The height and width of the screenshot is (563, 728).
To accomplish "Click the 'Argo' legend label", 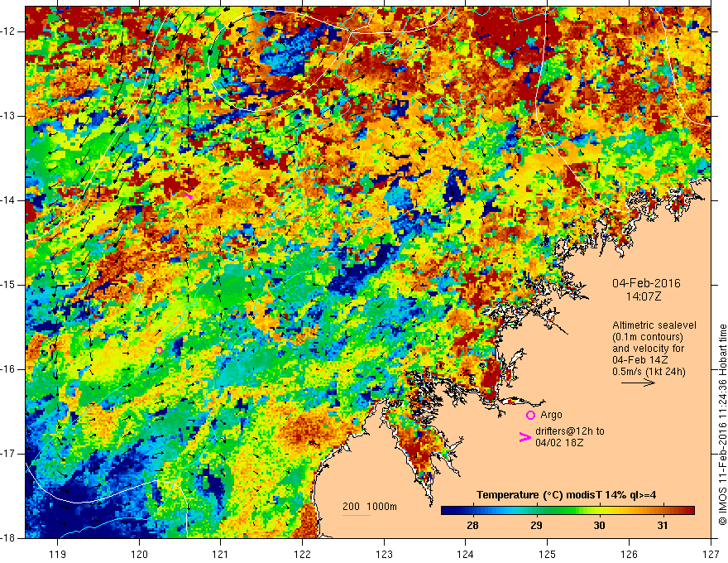I will (x=551, y=415).
